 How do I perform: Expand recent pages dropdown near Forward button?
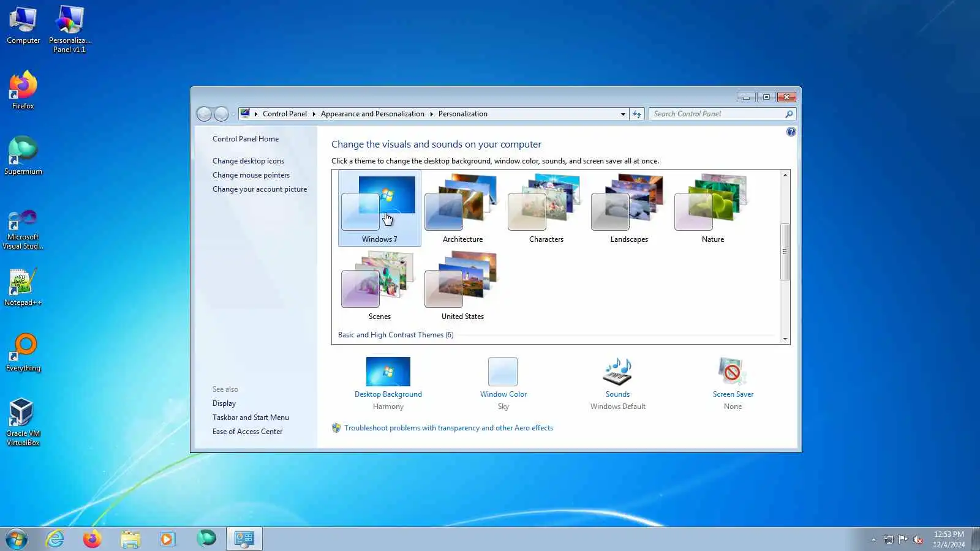pos(233,114)
